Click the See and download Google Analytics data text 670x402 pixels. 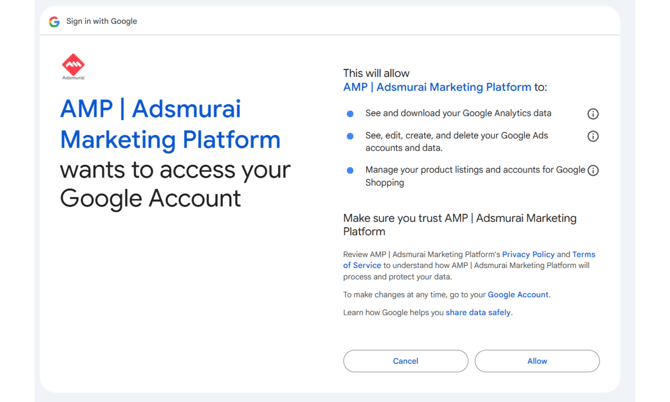tap(458, 114)
